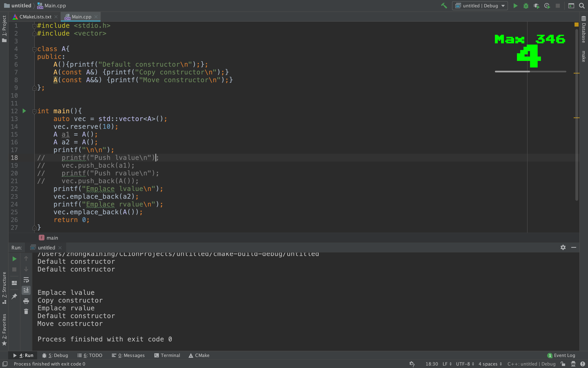Open the 'untitled | Debug' configuration dropdown
The image size is (588, 368).
pyautogui.click(x=480, y=6)
